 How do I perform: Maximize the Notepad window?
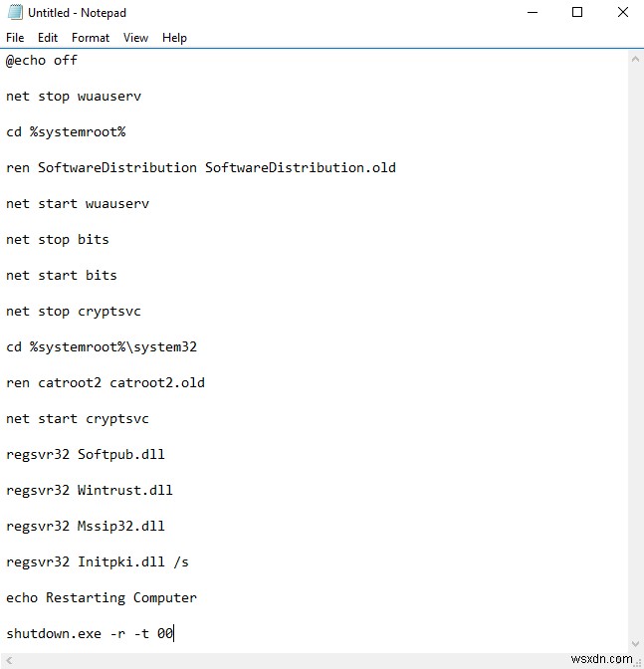click(x=577, y=13)
